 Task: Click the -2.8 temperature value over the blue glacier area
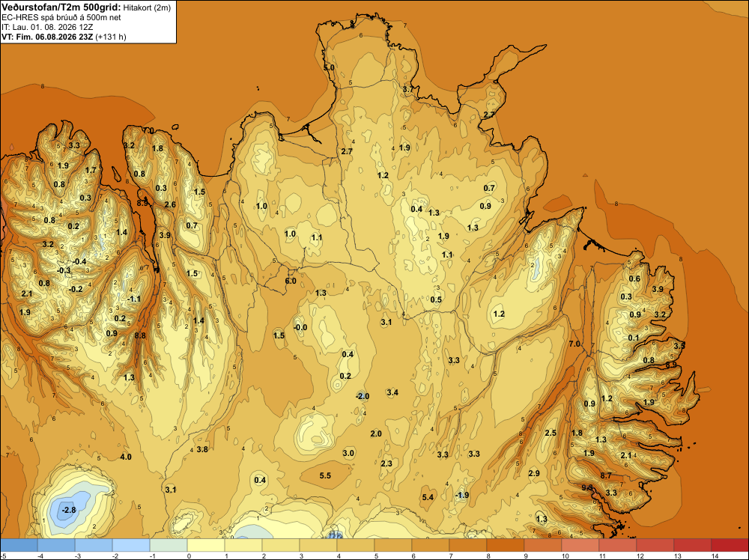pos(69,510)
